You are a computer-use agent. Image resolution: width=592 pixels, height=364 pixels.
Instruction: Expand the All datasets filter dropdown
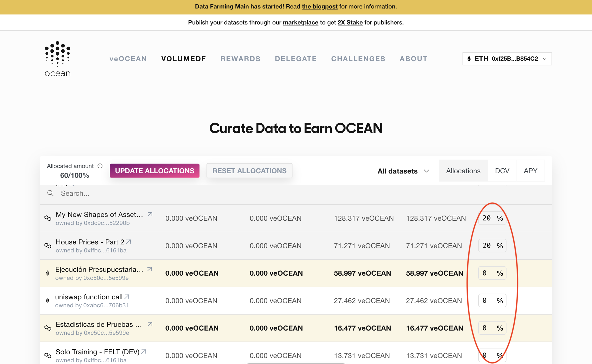403,171
